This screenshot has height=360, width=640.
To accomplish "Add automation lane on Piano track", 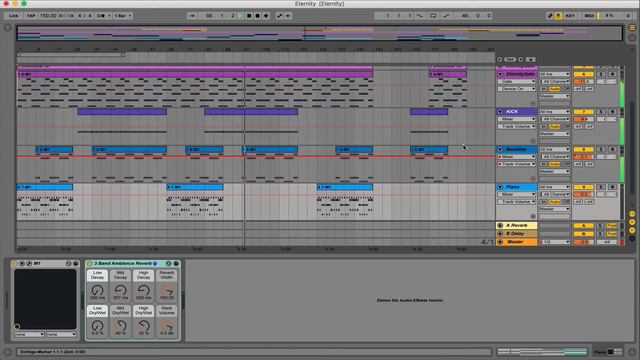I will tap(533, 216).
